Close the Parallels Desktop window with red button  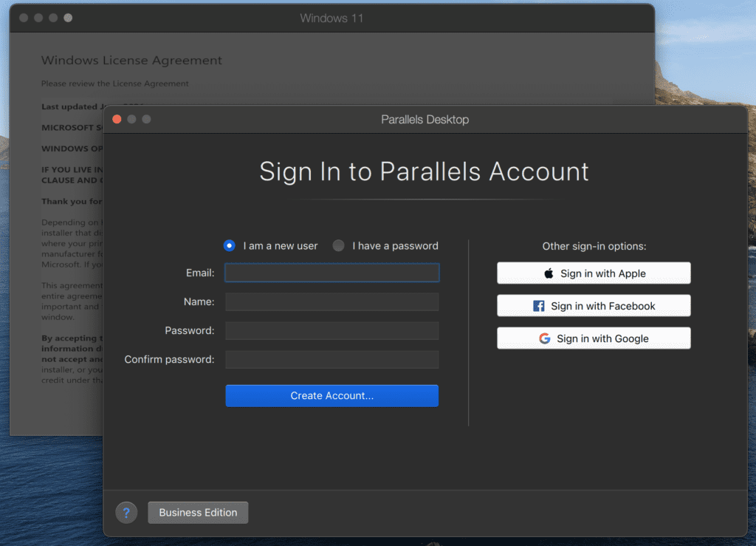(x=117, y=119)
